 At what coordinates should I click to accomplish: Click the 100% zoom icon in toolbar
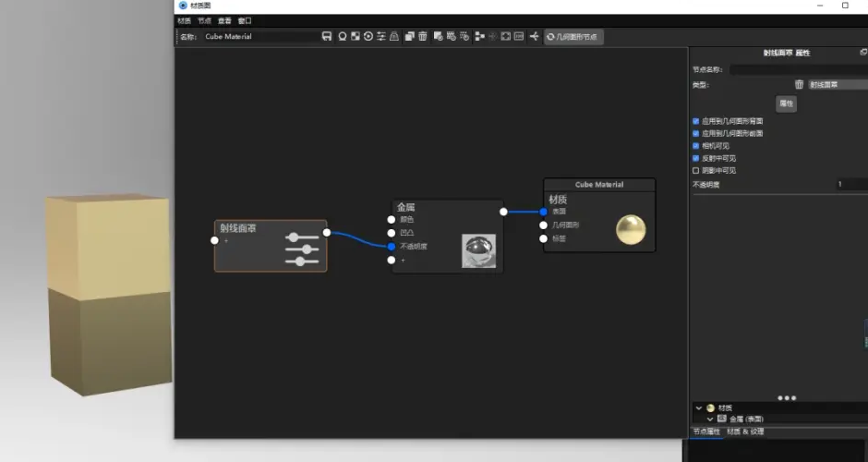(519, 37)
